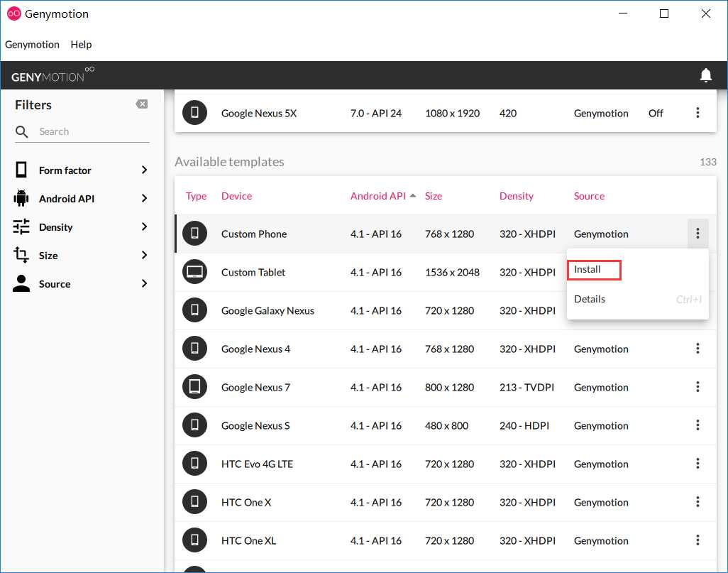The width and height of the screenshot is (728, 573).
Task: Open more options for Google Nexus S
Action: coord(697,425)
